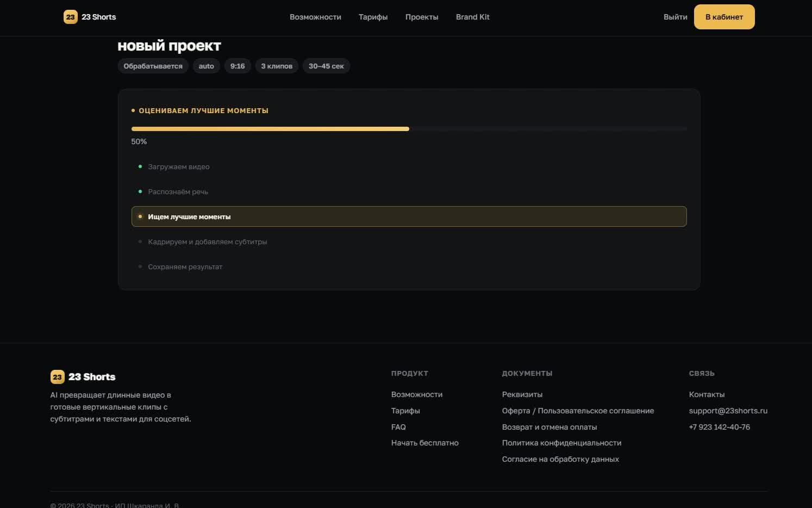Viewport: 812px width, 508px height.
Task: Open the Контакты footer link
Action: pyautogui.click(x=707, y=394)
